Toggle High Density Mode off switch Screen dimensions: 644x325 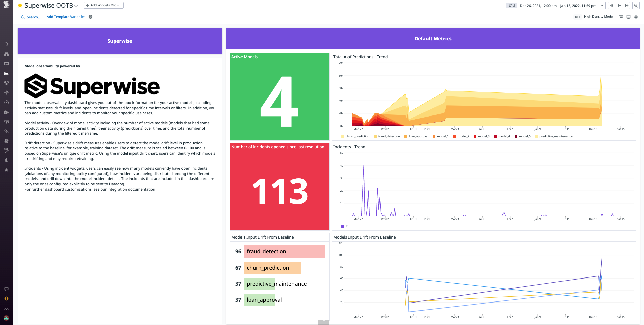tap(577, 17)
